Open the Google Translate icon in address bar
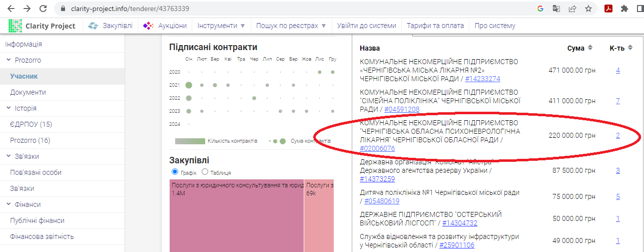Screen dimensions: 644x252 pos(556,9)
